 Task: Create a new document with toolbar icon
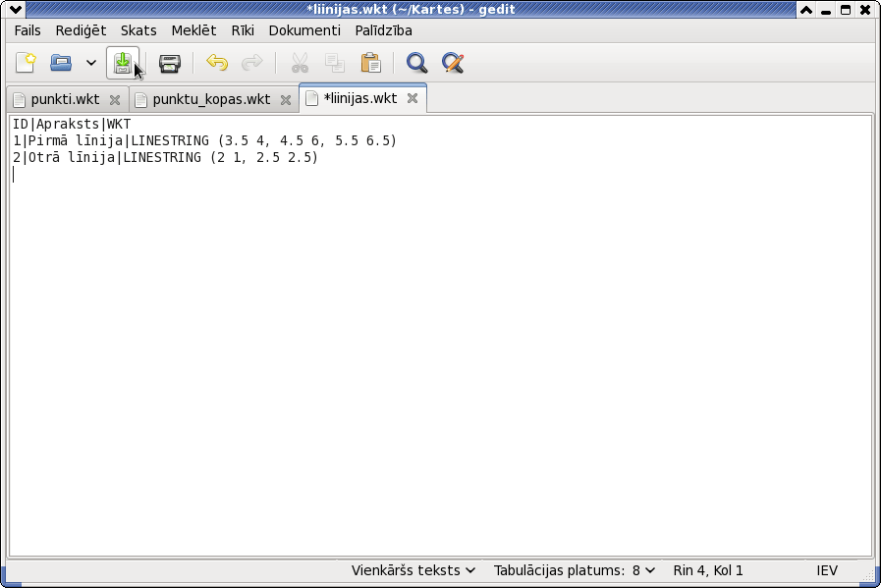click(26, 63)
